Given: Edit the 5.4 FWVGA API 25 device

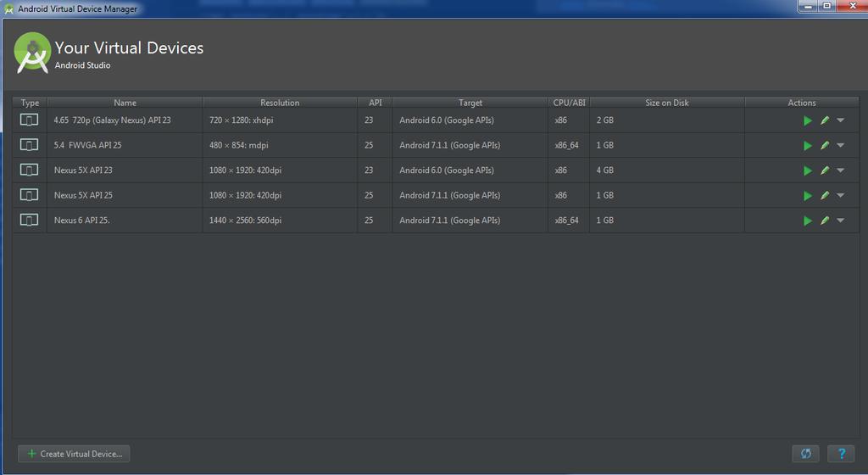Looking at the screenshot, I should (825, 145).
